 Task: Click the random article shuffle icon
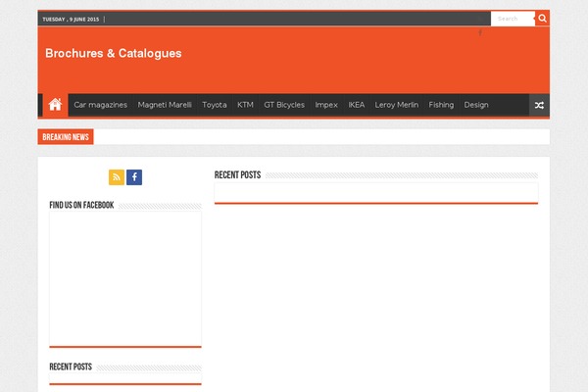tap(539, 105)
